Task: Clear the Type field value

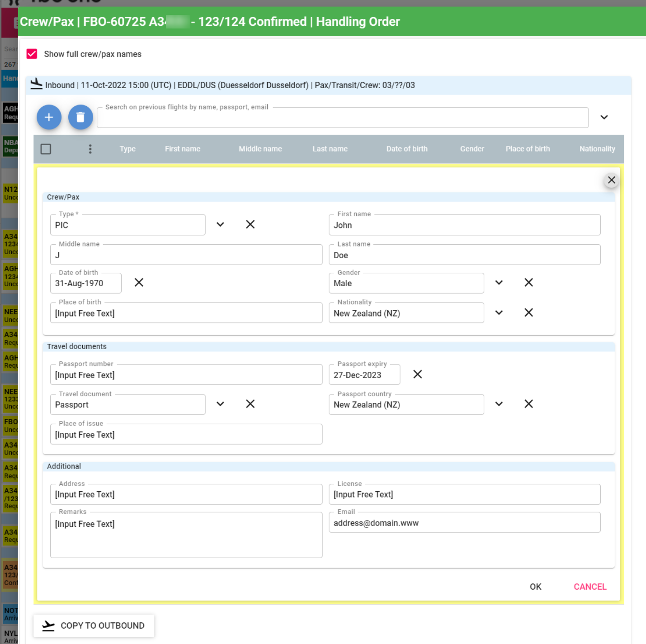Action: point(250,224)
